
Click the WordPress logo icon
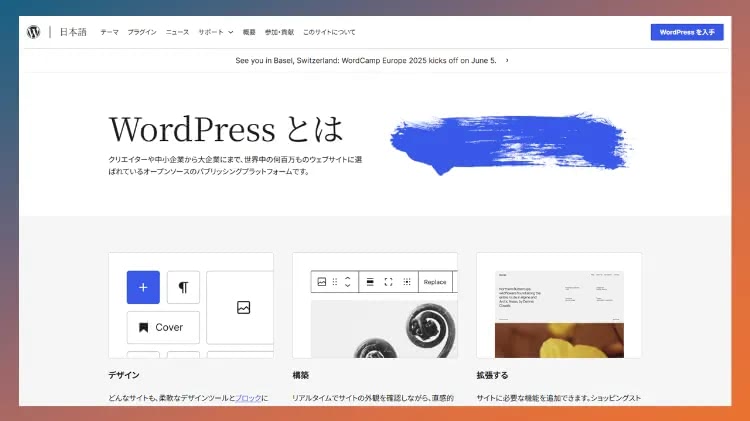pos(33,32)
